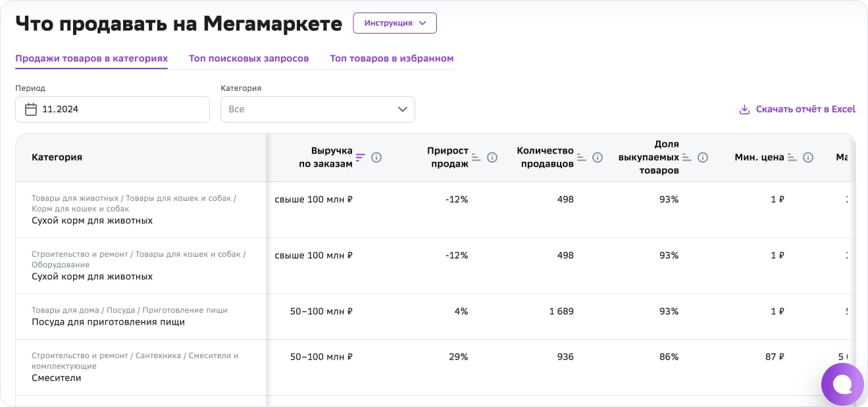The image size is (868, 407).
Task: Click the info icon next to Выручка по заказам
Action: pyautogui.click(x=376, y=157)
